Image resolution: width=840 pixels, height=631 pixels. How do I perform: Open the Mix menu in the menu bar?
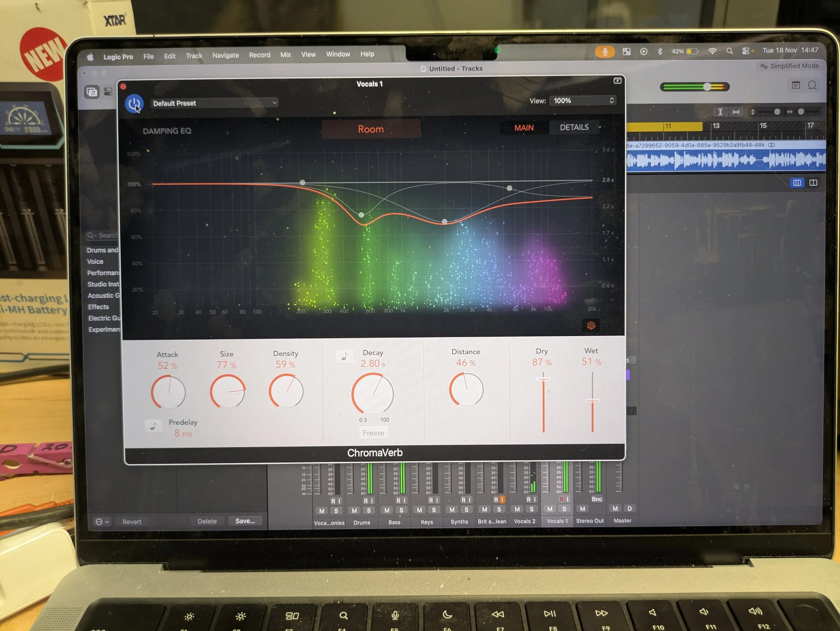[286, 54]
